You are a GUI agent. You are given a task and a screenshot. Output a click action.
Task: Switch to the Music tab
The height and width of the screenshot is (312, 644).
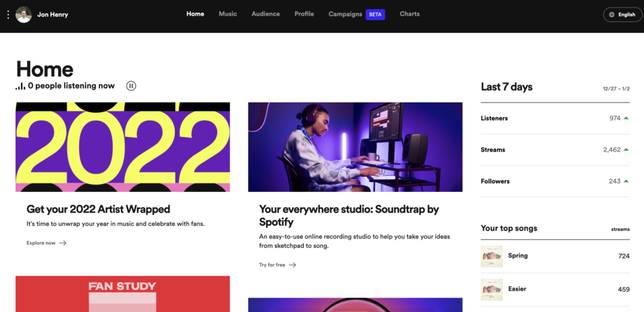(228, 14)
